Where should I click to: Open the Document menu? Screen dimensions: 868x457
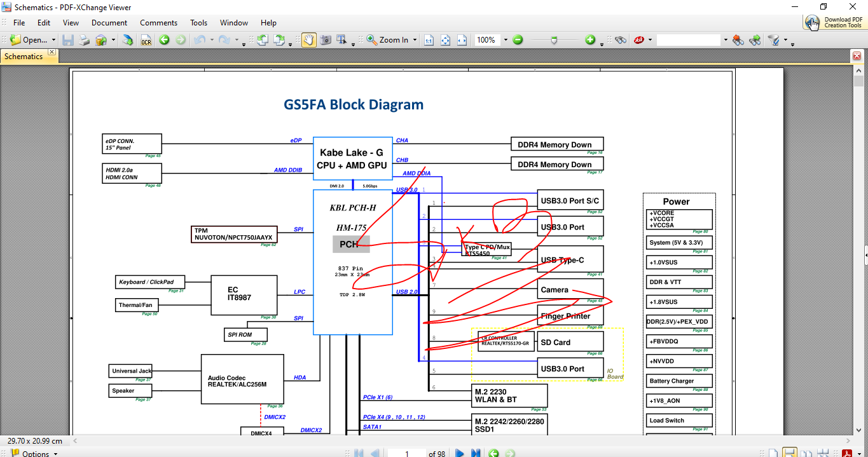[109, 22]
